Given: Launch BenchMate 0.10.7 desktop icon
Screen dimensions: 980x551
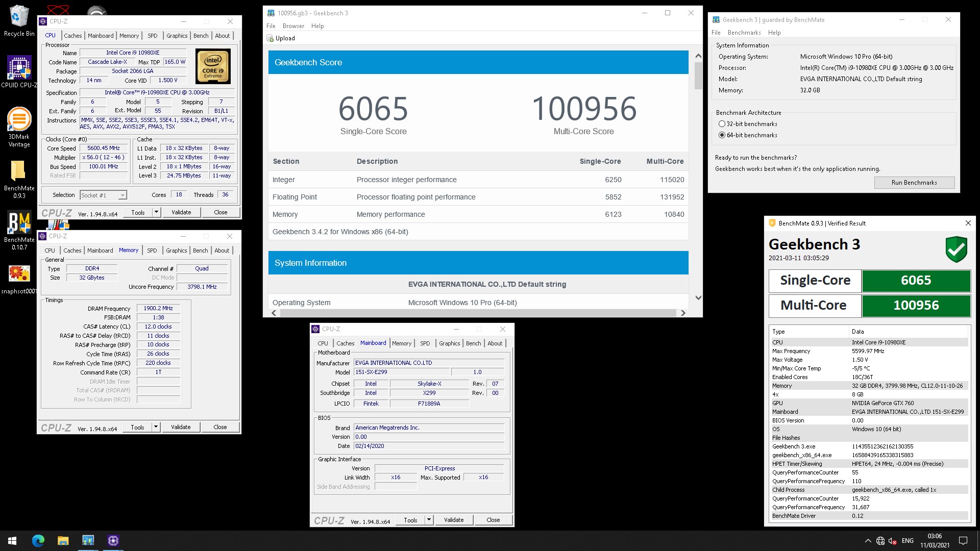Looking at the screenshot, I should [x=19, y=231].
